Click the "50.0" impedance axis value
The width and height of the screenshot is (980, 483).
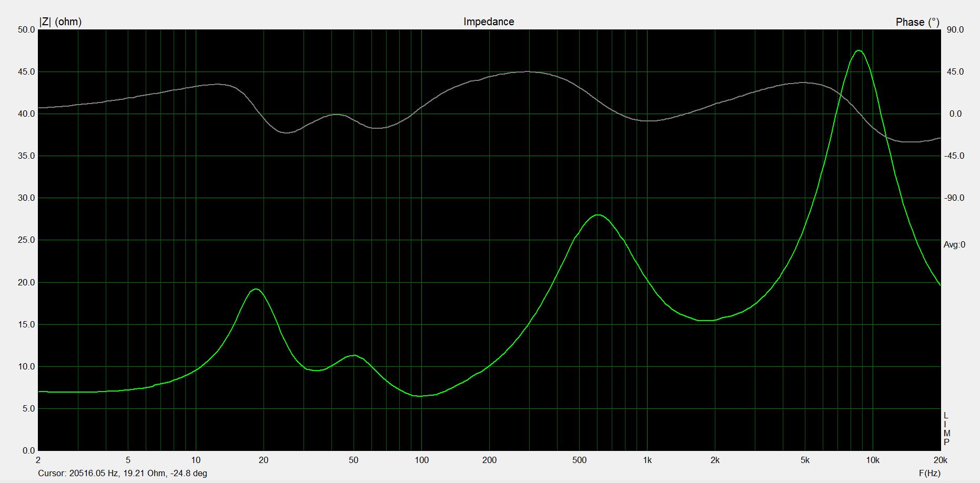(x=26, y=30)
